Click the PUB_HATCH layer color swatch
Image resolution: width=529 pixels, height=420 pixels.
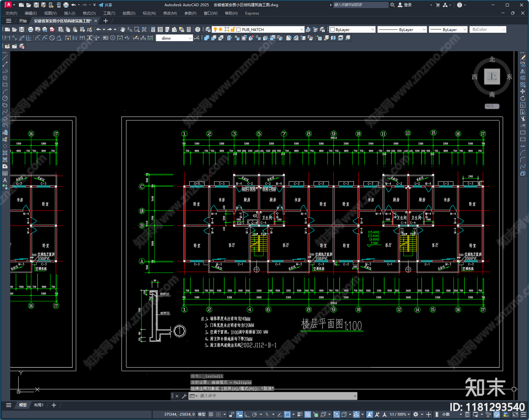tap(238, 29)
